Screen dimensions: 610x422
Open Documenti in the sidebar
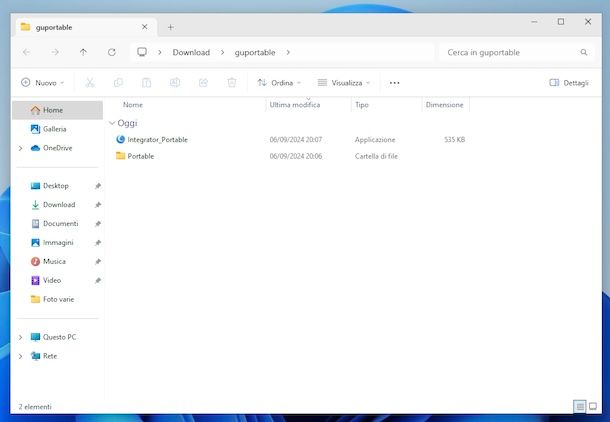tap(61, 224)
